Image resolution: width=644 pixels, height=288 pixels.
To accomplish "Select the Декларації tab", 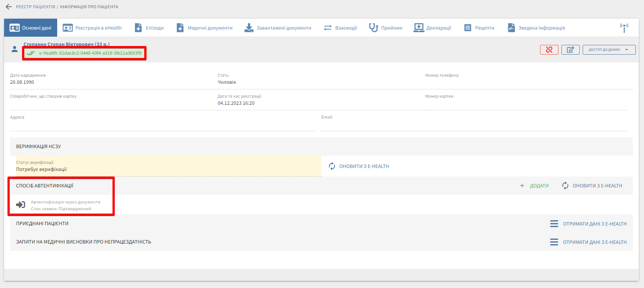I will 432,28.
